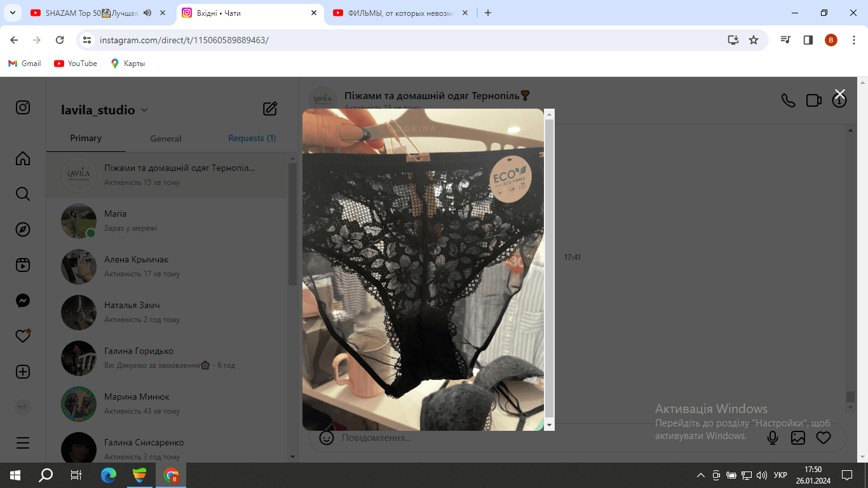Viewport: 868px width, 488px height.
Task: View site information icon in address bar
Action: [x=88, y=40]
